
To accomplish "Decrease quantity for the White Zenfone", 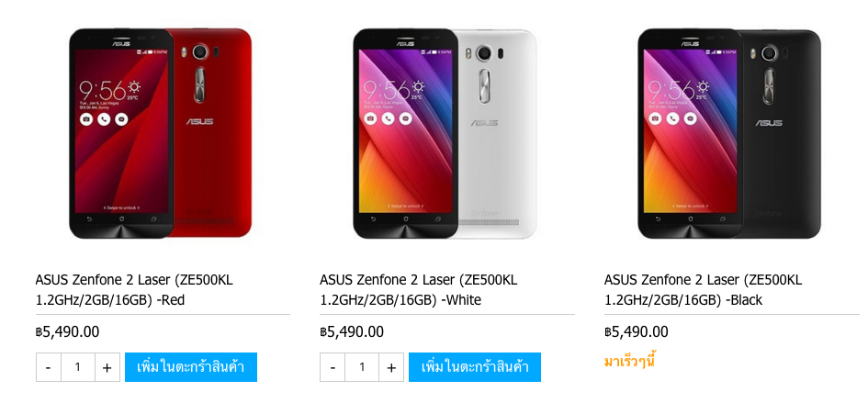I will pos(333,367).
